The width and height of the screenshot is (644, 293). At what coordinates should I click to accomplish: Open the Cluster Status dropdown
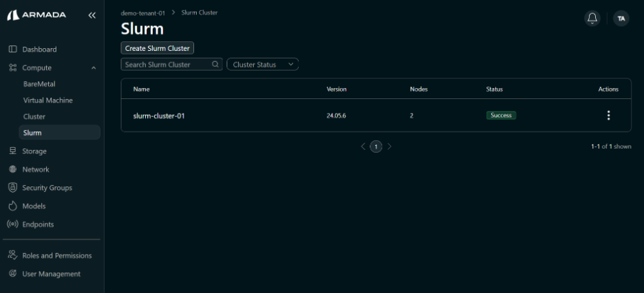262,65
